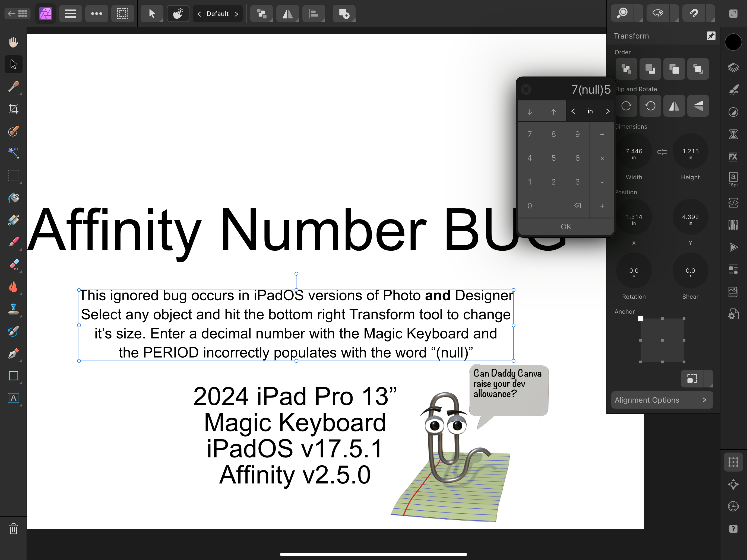Open the hamburger document menu
Image resolution: width=747 pixels, height=560 pixels.
coord(70,14)
